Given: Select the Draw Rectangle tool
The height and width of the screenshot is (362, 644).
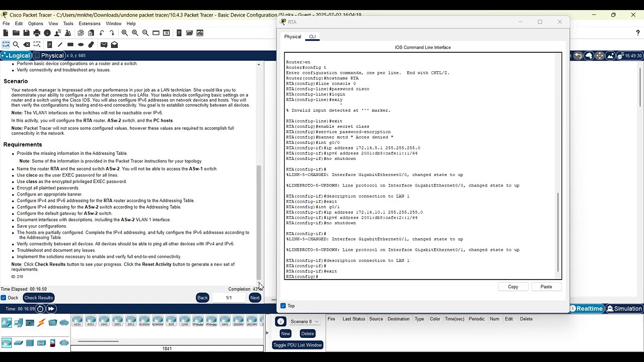Looking at the screenshot, I should (x=70, y=45).
